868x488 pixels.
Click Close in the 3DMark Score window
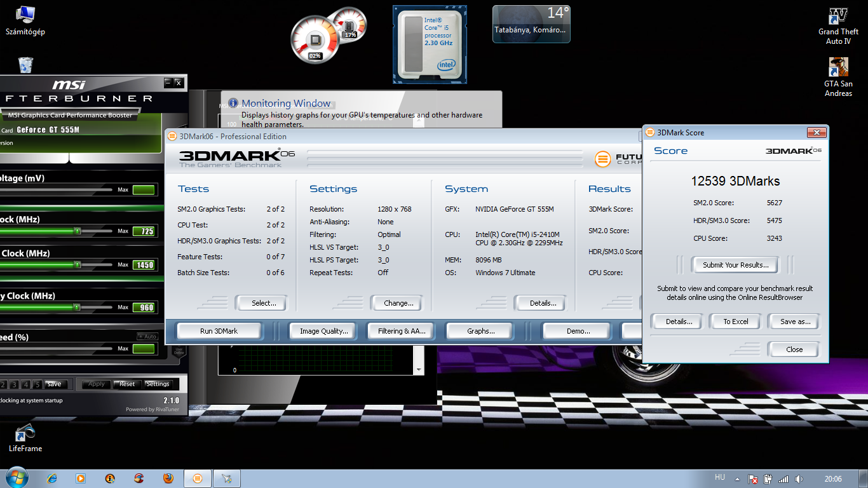[x=794, y=349]
